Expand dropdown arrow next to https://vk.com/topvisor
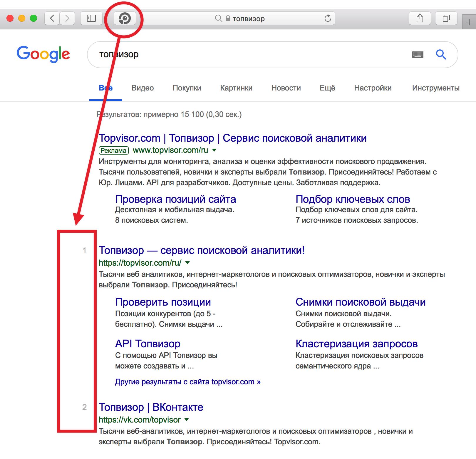This screenshot has height=459, width=476. [187, 420]
